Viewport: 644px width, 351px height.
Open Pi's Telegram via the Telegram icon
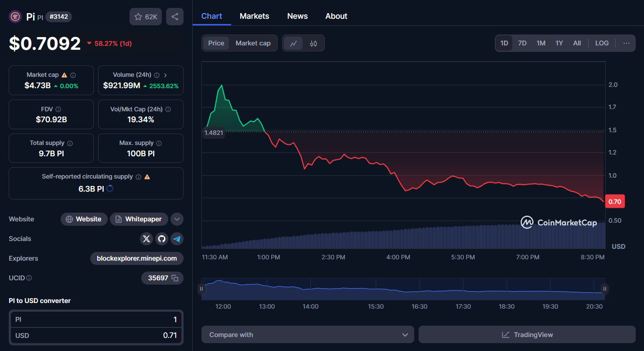[177, 239]
